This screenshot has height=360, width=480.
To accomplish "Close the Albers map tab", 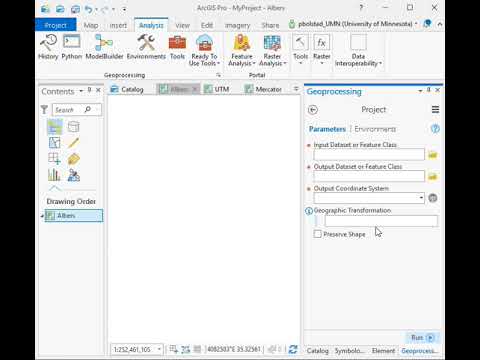I will point(195,89).
